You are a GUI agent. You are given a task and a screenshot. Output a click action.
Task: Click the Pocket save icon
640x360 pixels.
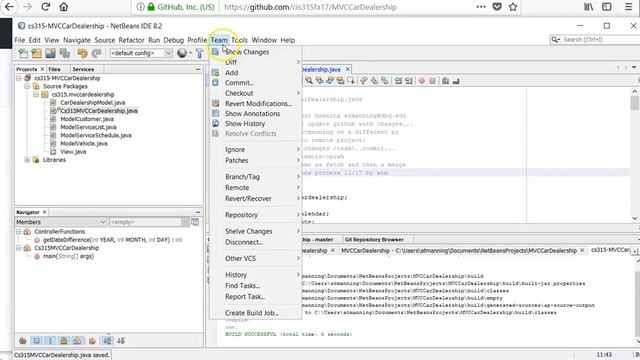[x=497, y=7]
